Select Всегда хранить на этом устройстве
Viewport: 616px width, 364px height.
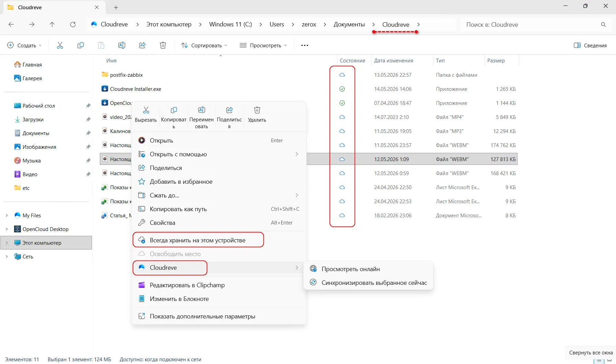pos(219,240)
